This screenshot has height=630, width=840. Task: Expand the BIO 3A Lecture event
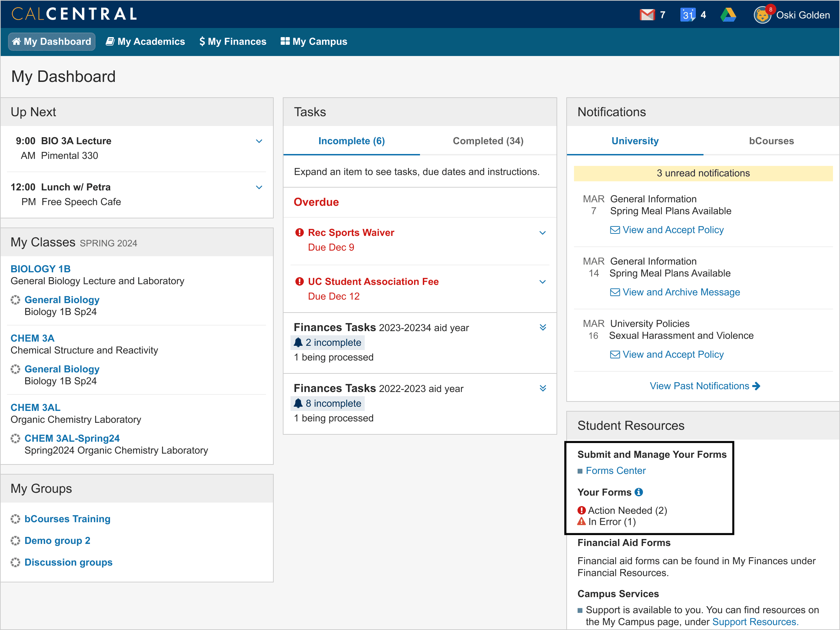coord(259,141)
